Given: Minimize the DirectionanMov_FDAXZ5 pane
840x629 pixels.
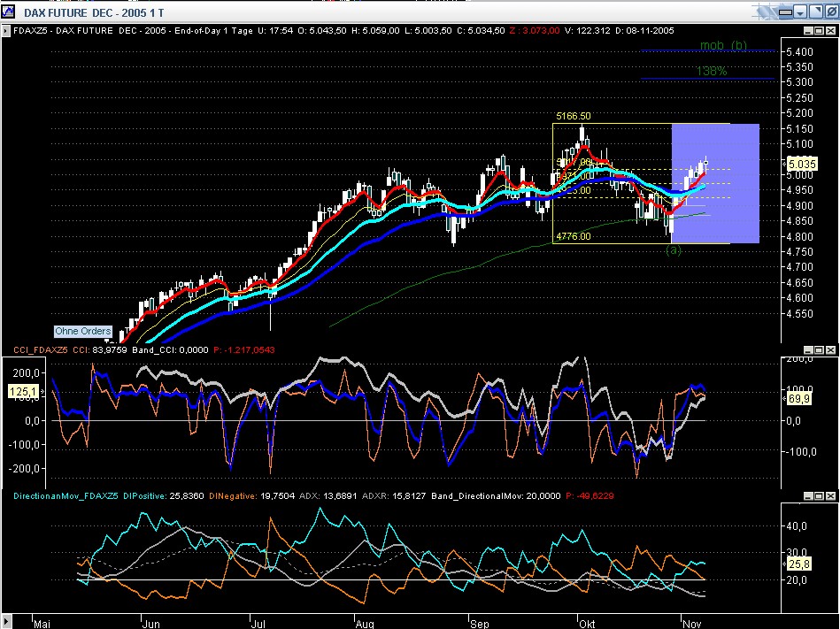Looking at the screenshot, I should coord(808,496).
